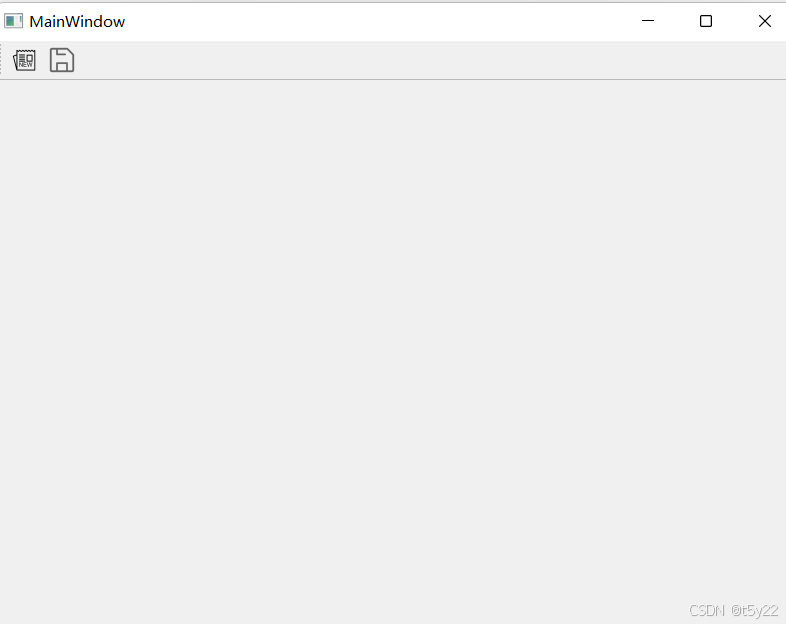Minimize the MainWindow window
The height and width of the screenshot is (624, 786).
[648, 21]
